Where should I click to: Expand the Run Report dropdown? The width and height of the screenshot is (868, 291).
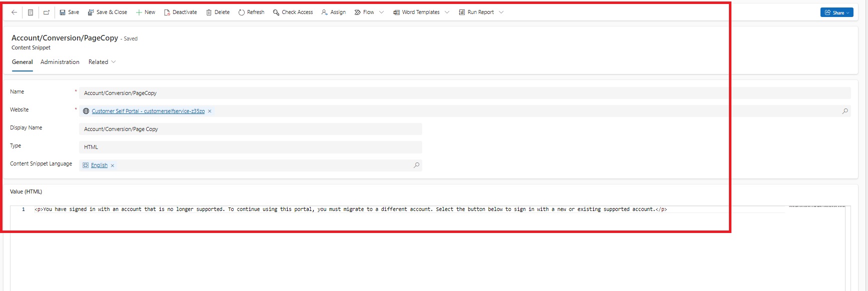[501, 12]
